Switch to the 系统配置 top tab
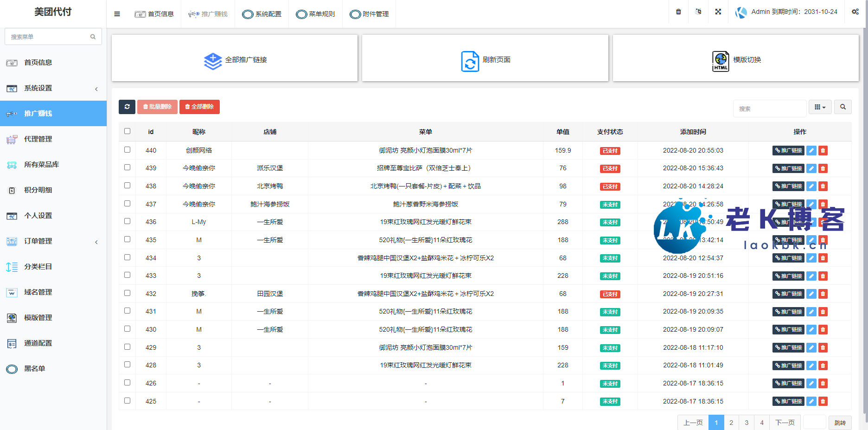Image resolution: width=868 pixels, height=430 pixels. click(x=262, y=14)
